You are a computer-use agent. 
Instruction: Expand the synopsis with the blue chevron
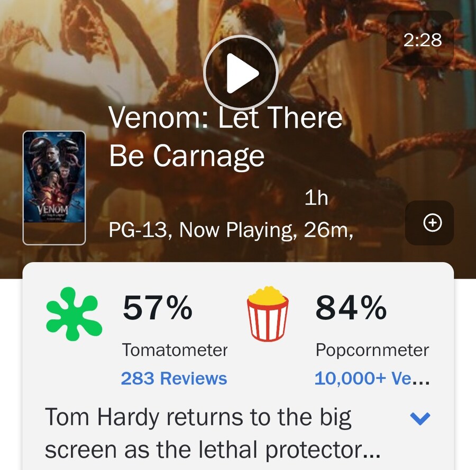click(420, 419)
